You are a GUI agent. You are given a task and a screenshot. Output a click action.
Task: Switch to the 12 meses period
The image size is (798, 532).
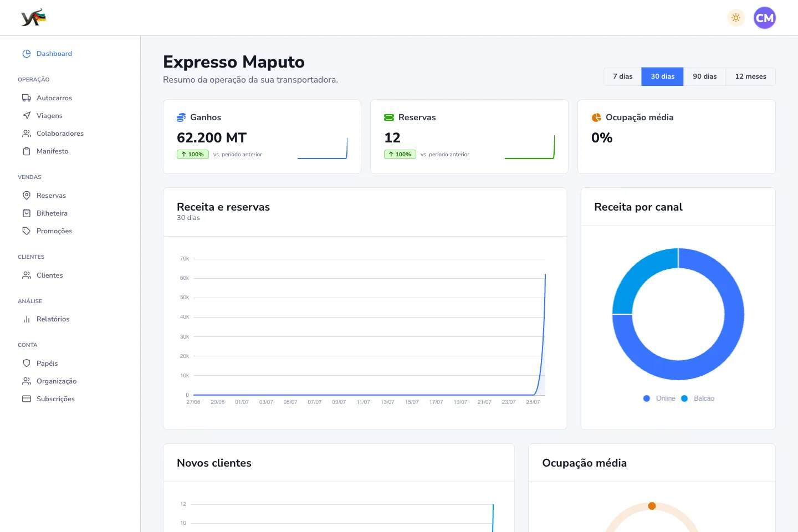pos(751,76)
